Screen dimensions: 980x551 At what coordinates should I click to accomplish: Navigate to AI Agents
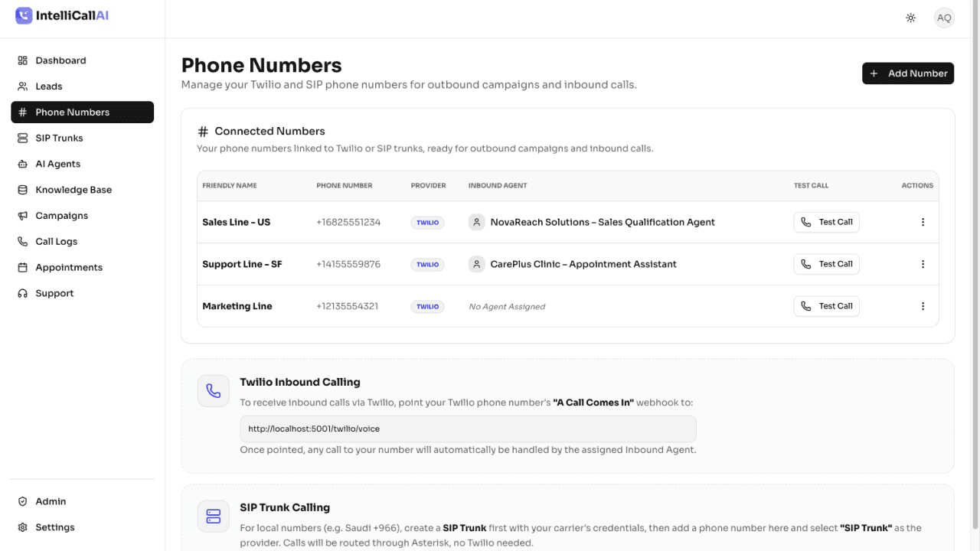(x=82, y=164)
